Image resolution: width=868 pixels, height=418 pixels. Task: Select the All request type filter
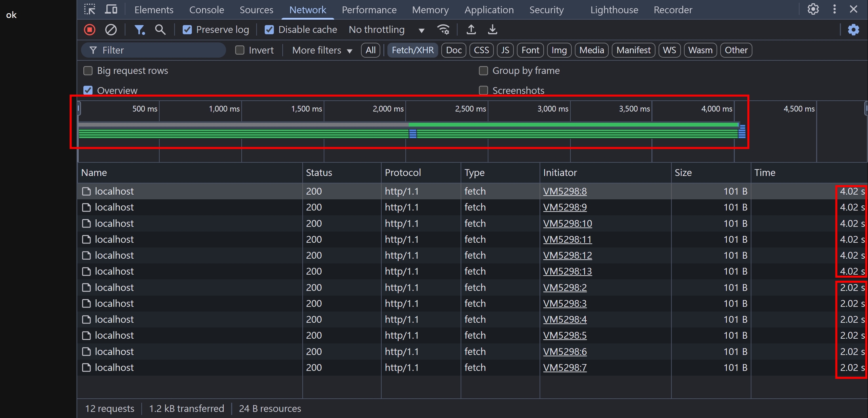click(x=370, y=50)
